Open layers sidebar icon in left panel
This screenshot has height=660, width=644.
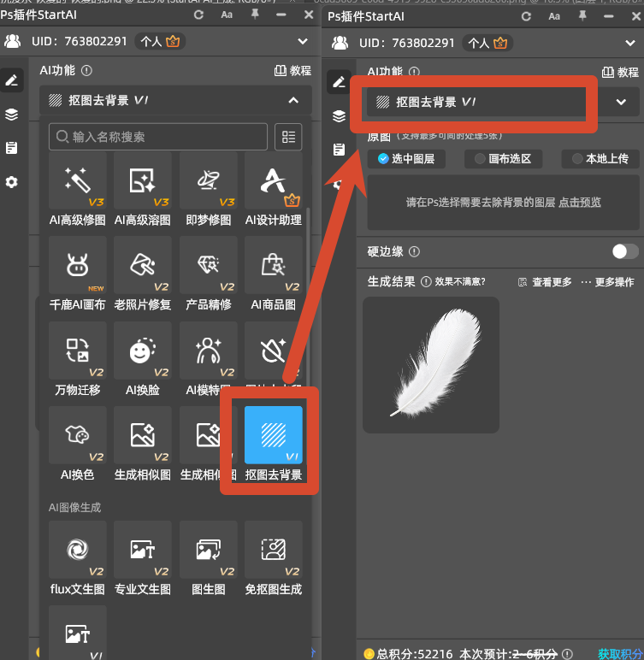coord(11,114)
